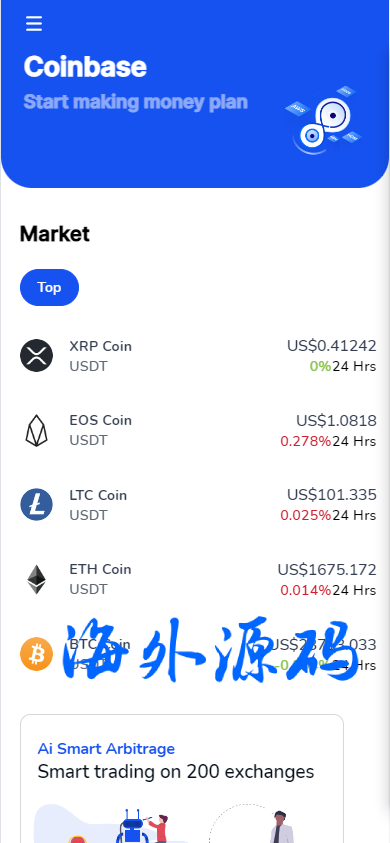Click the US$101.335 LTC price
Viewport: 390px width, 843px height.
331,495
